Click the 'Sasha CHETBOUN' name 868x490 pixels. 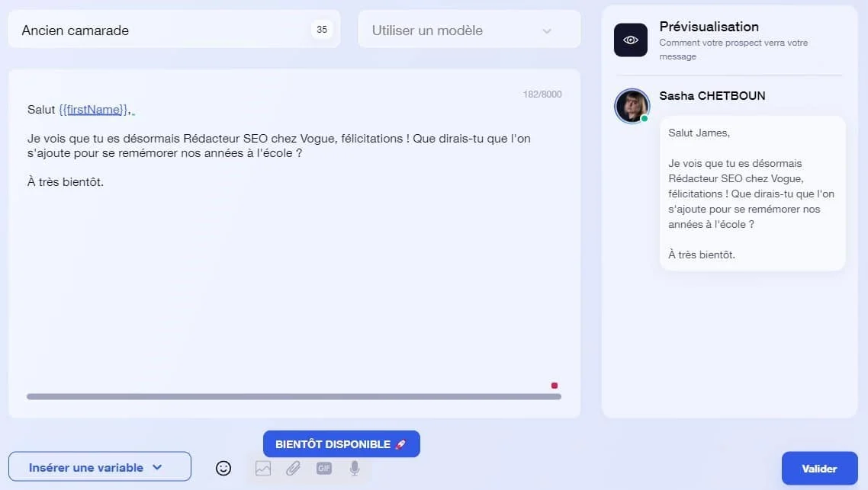(712, 96)
